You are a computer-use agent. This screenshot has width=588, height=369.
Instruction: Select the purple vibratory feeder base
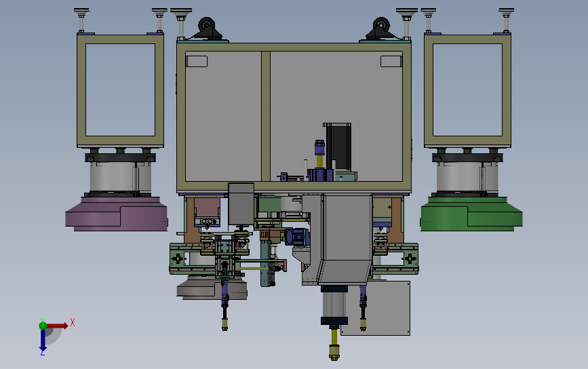click(116, 214)
